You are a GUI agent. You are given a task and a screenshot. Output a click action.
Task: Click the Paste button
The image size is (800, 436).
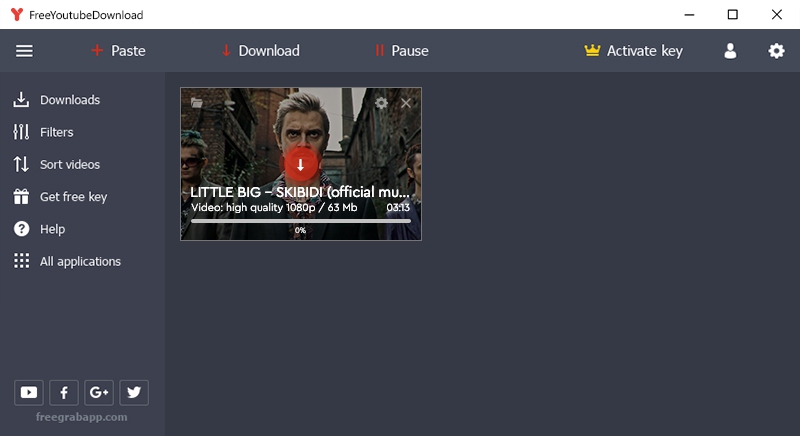pyautogui.click(x=118, y=50)
